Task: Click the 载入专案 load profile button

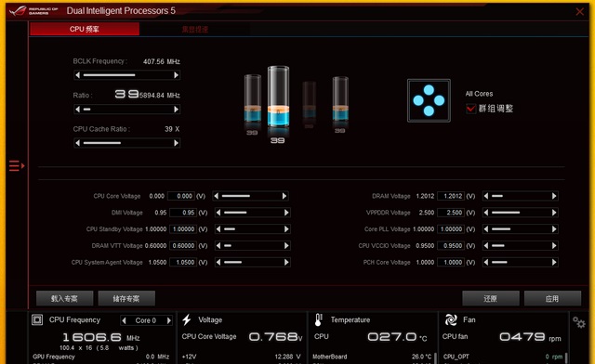Action: tap(64, 298)
